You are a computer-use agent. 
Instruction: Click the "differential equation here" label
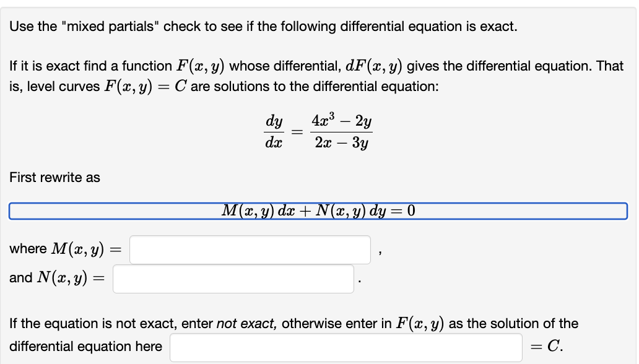85,347
